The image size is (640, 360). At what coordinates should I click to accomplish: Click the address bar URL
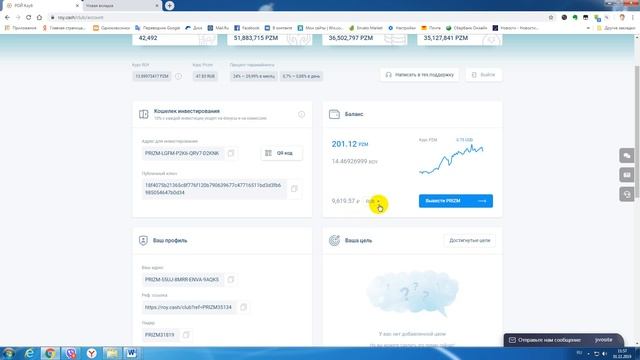pos(80,18)
